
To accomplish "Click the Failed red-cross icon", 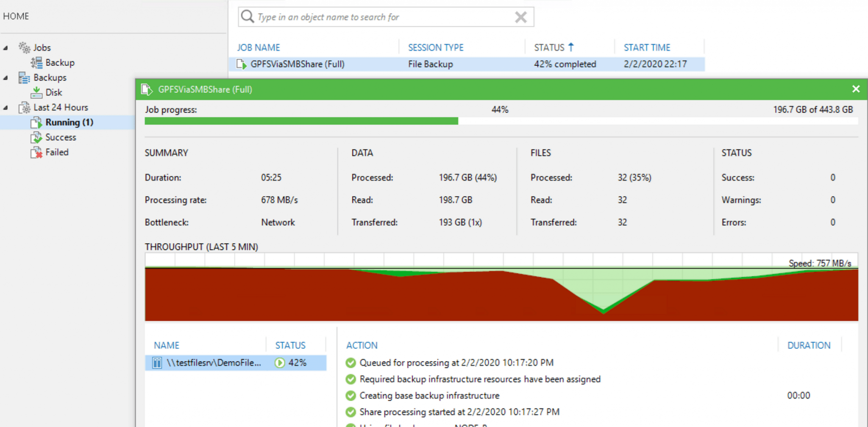I will point(36,152).
